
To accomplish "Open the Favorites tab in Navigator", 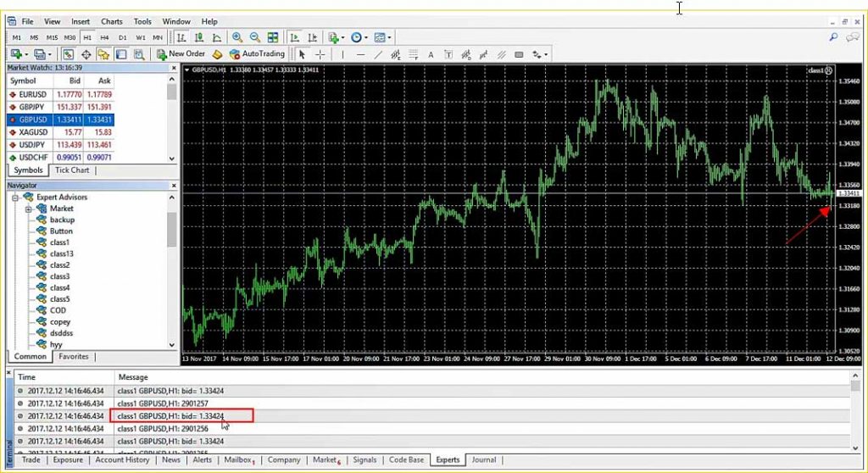I will [74, 357].
